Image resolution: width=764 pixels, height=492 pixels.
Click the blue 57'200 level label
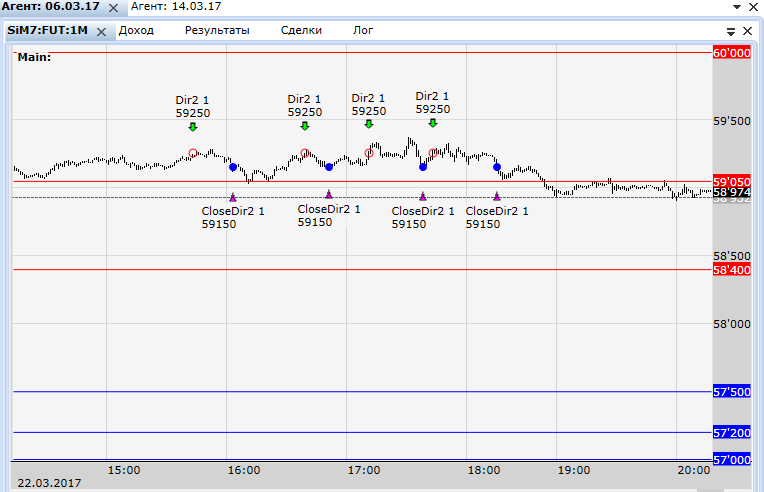[731, 432]
